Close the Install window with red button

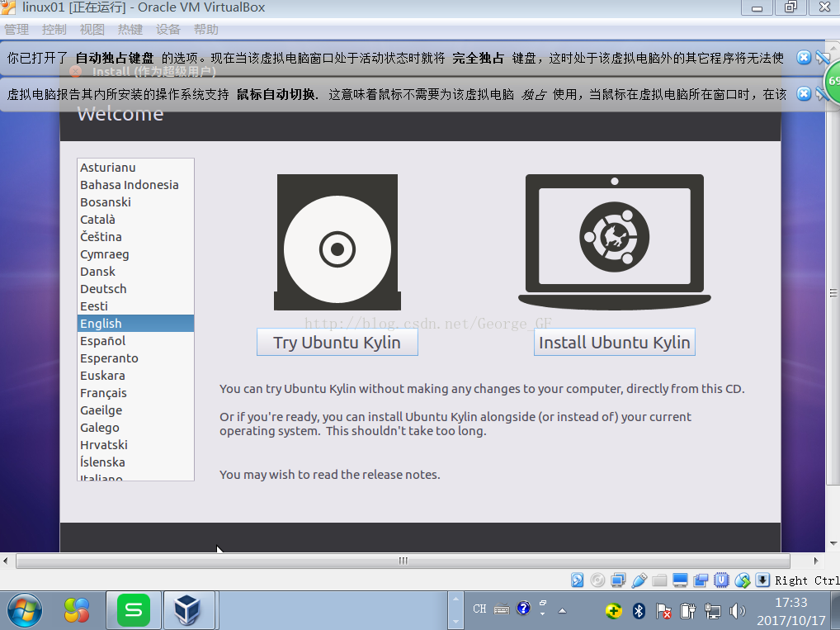click(x=76, y=71)
